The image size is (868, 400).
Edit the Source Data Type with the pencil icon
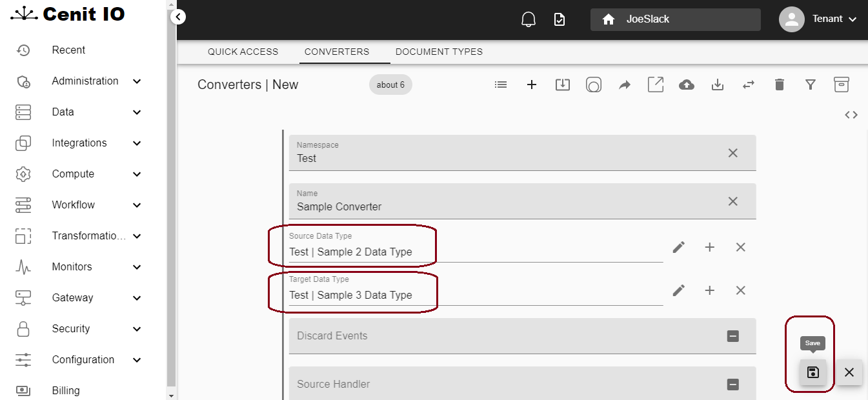[678, 247]
